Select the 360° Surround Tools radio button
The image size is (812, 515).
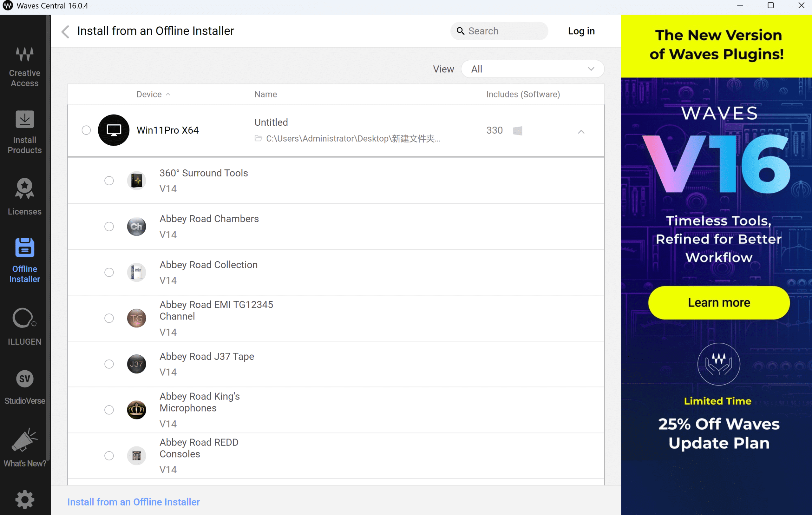pos(109,181)
